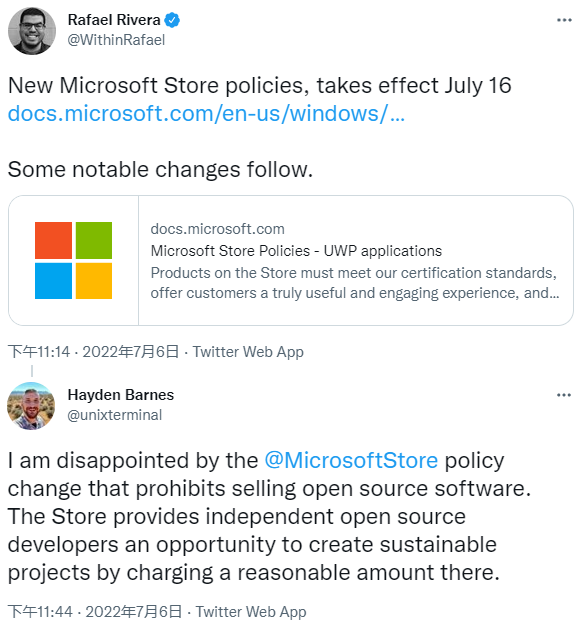Click the tweet text about notable changes
Viewport: 582px width, 626px height.
[160, 169]
